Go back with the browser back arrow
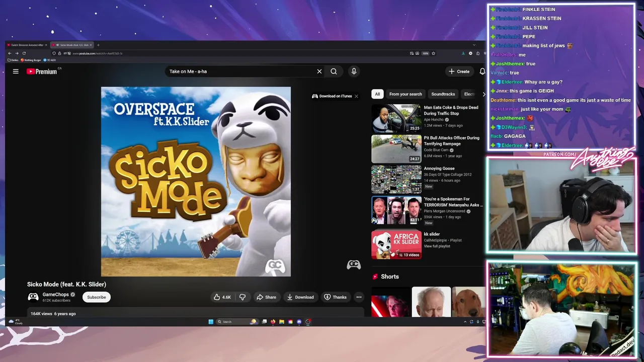This screenshot has width=644, height=362. [10, 53]
